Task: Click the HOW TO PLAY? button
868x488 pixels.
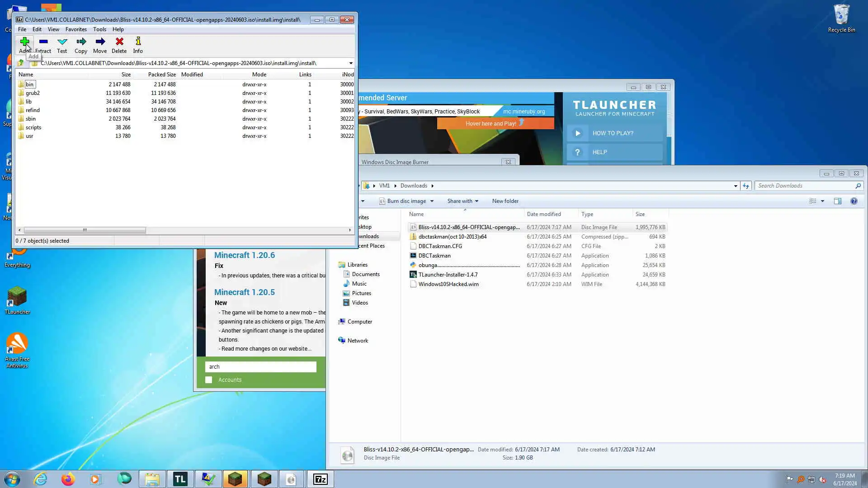Action: tap(614, 133)
